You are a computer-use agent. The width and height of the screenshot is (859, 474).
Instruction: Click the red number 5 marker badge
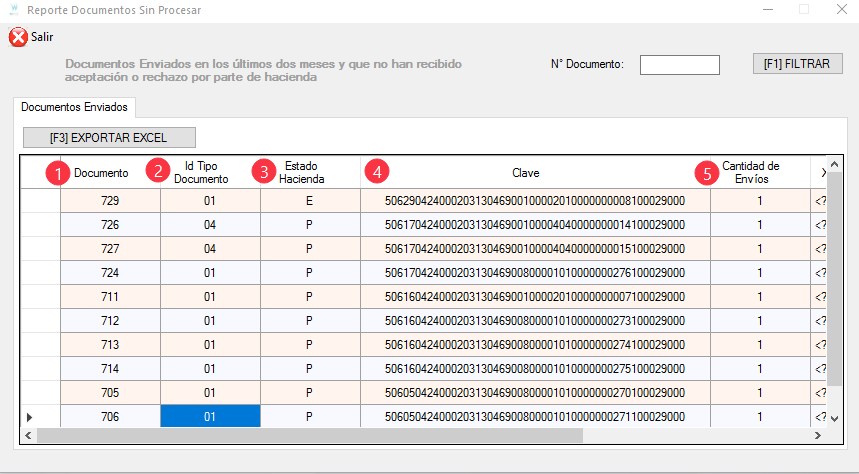pyautogui.click(x=707, y=173)
